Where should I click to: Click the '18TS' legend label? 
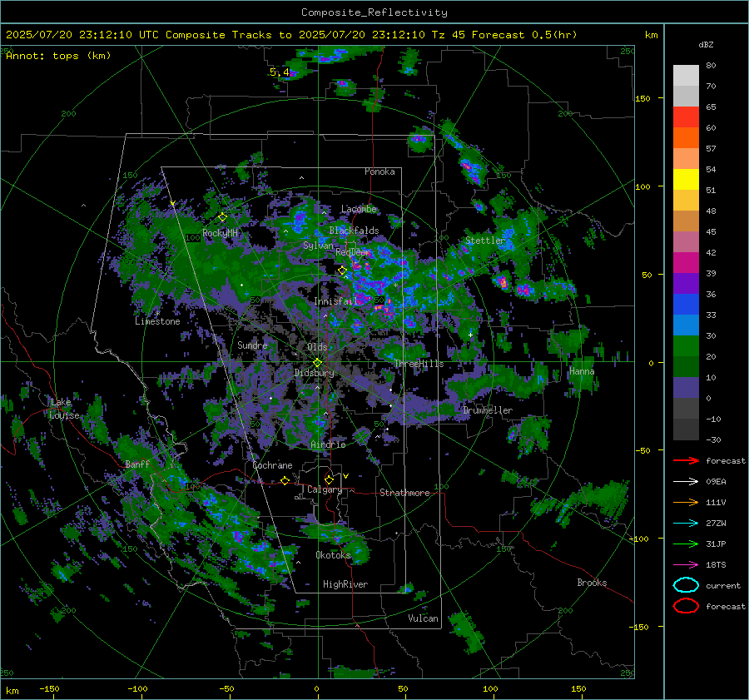716,565
